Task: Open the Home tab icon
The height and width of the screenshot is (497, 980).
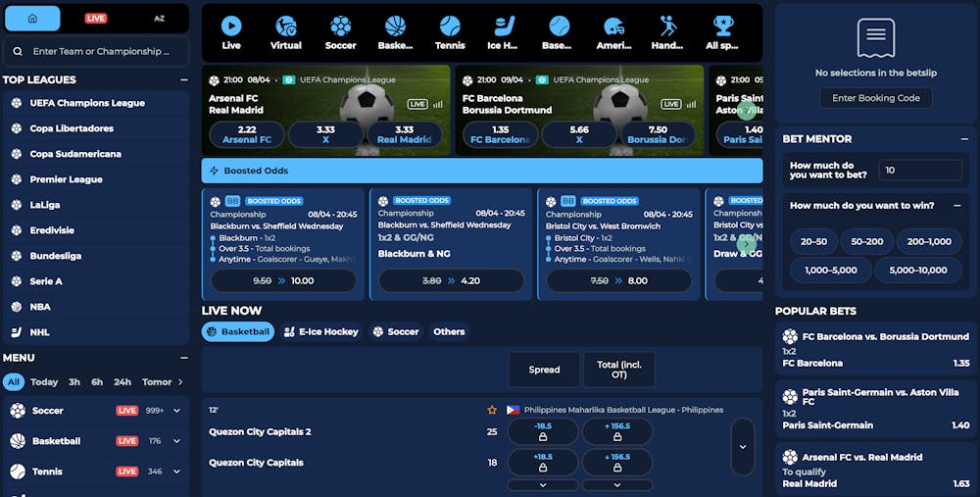Action: (x=32, y=19)
